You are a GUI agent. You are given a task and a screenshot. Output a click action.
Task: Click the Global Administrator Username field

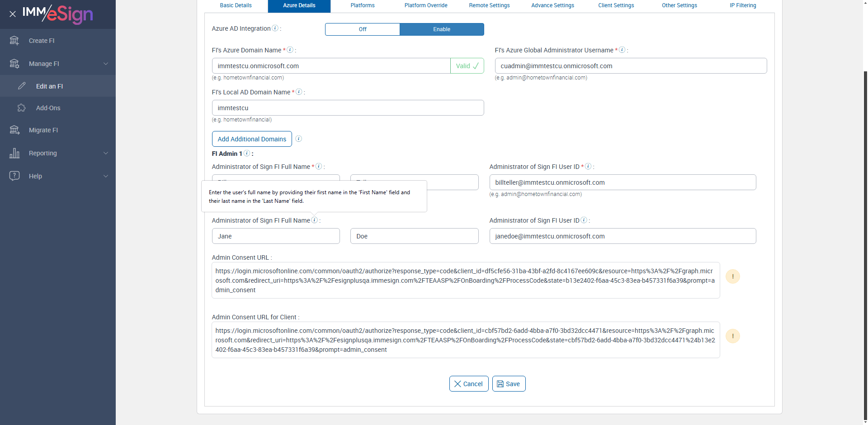(631, 66)
